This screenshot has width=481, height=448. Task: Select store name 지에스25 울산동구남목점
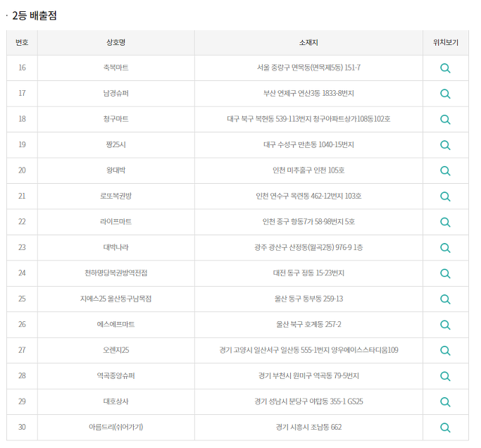(116, 299)
